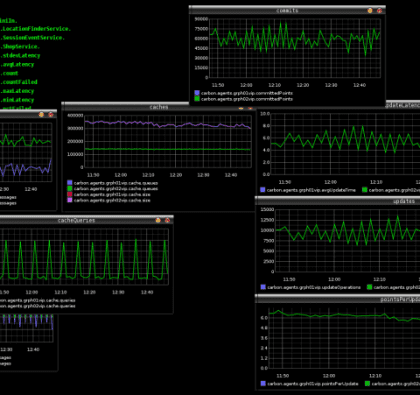Click red grph01vip cache.size legend swatch

70,194
